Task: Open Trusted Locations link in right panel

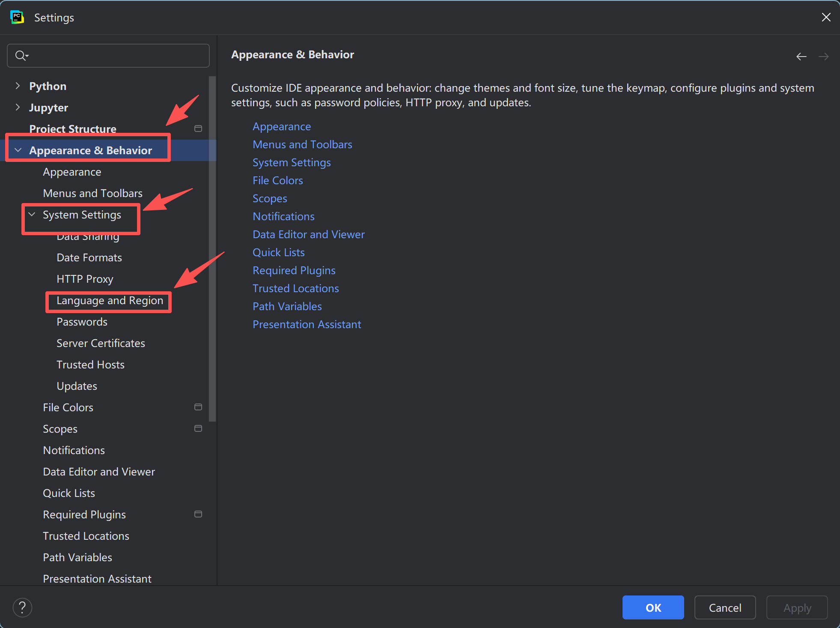Action: 295,288
